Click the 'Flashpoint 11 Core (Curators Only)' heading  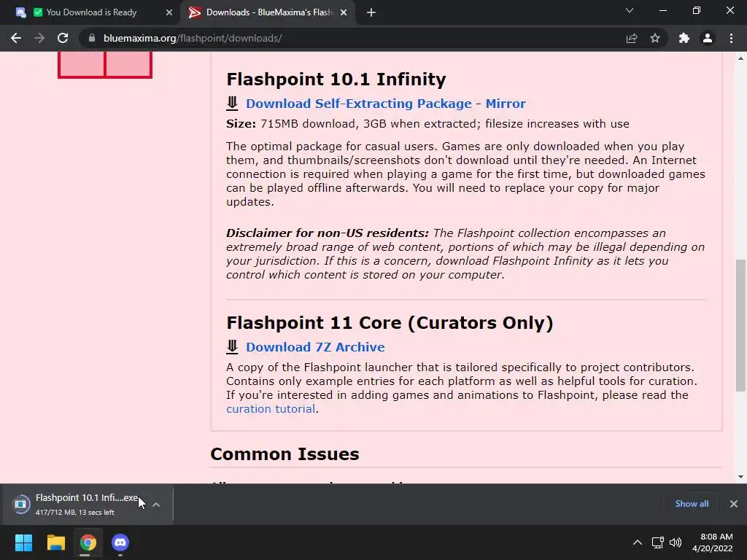point(390,323)
